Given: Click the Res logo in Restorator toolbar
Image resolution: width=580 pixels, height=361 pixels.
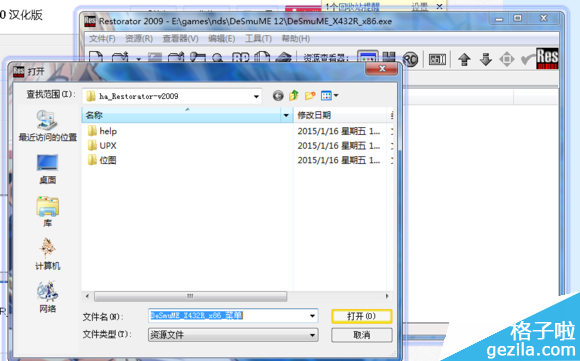Looking at the screenshot, I should point(547,58).
